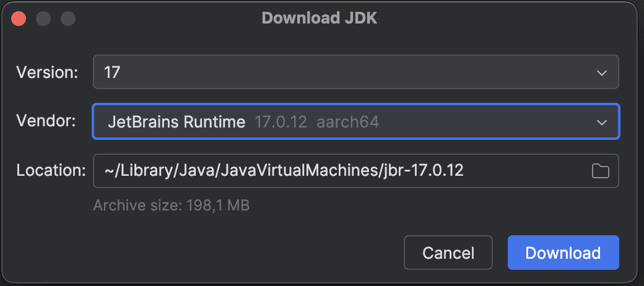Screen dimensions: 644x286
Task: Click the Location: label
Action: (51, 170)
